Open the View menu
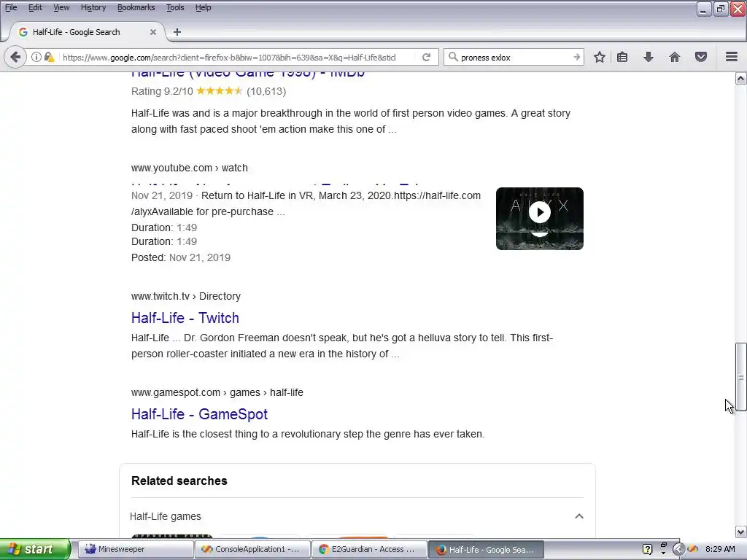 [61, 7]
